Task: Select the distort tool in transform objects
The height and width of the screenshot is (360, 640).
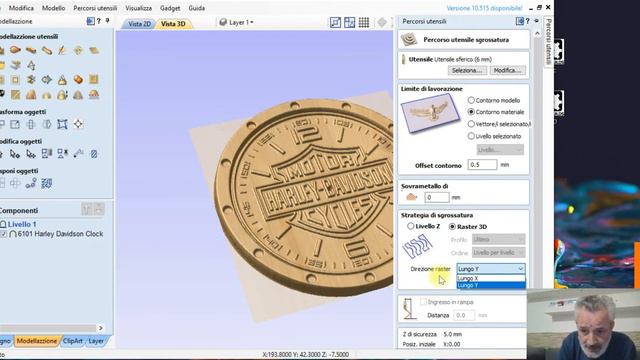Action: click(62, 124)
